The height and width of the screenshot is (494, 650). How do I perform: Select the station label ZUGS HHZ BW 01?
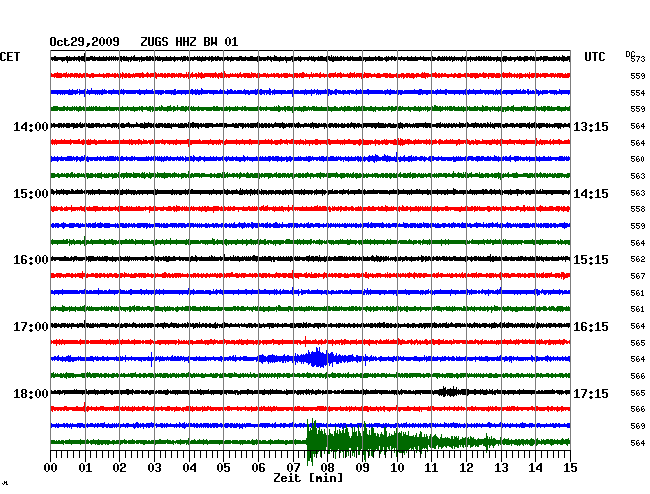[x=189, y=42]
